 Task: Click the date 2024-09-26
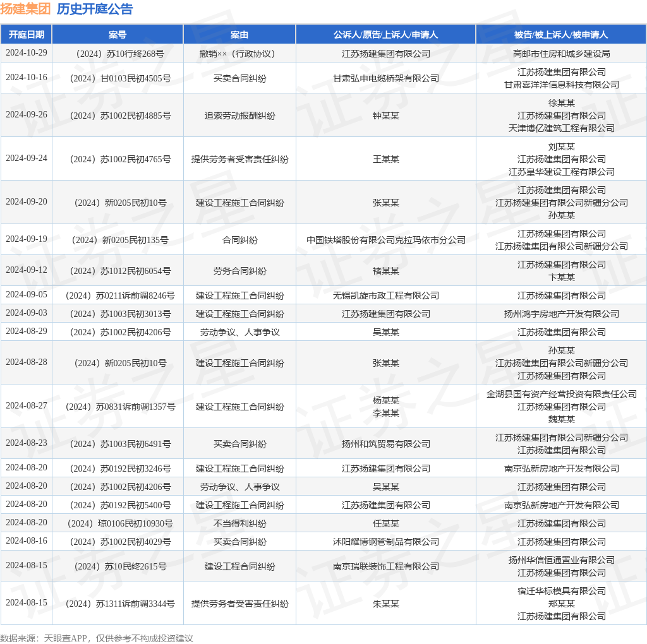[27, 115]
